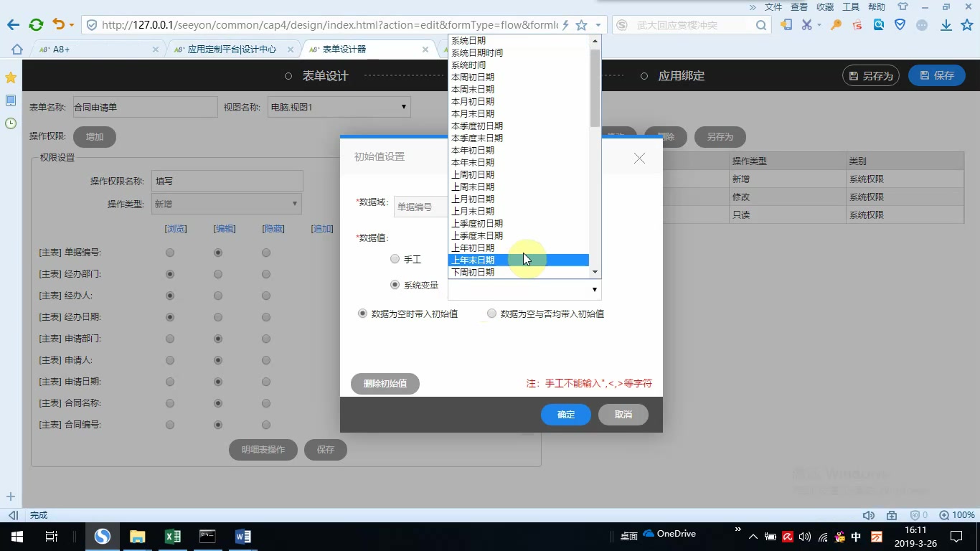Set 经办日期 to 隐藏 radio
This screenshot has height=551, width=980.
[x=266, y=317]
